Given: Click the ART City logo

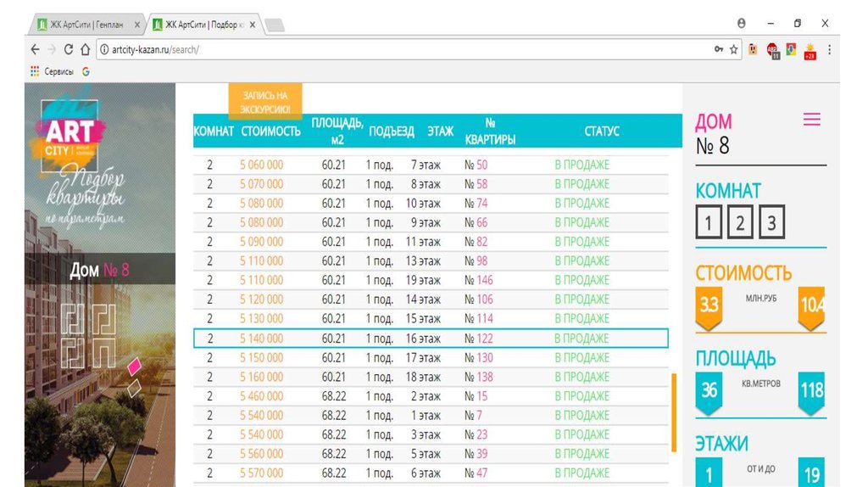Looking at the screenshot, I should coord(70,136).
